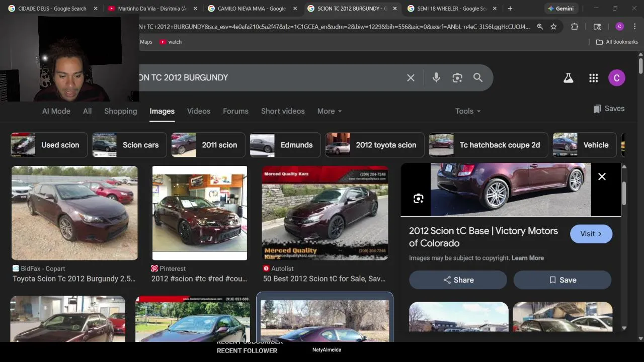Switch to Shopping tab
Viewport: 644px width, 362px height.
(120, 111)
